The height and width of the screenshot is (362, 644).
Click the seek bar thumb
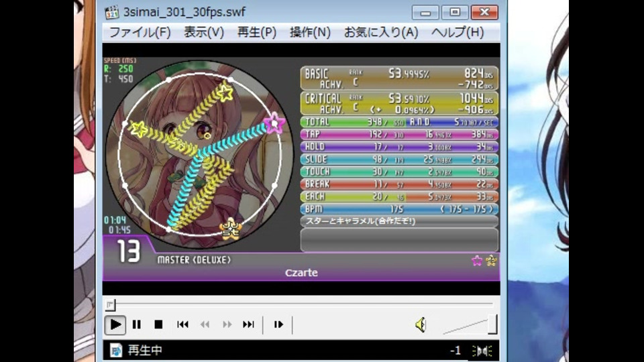tap(110, 304)
